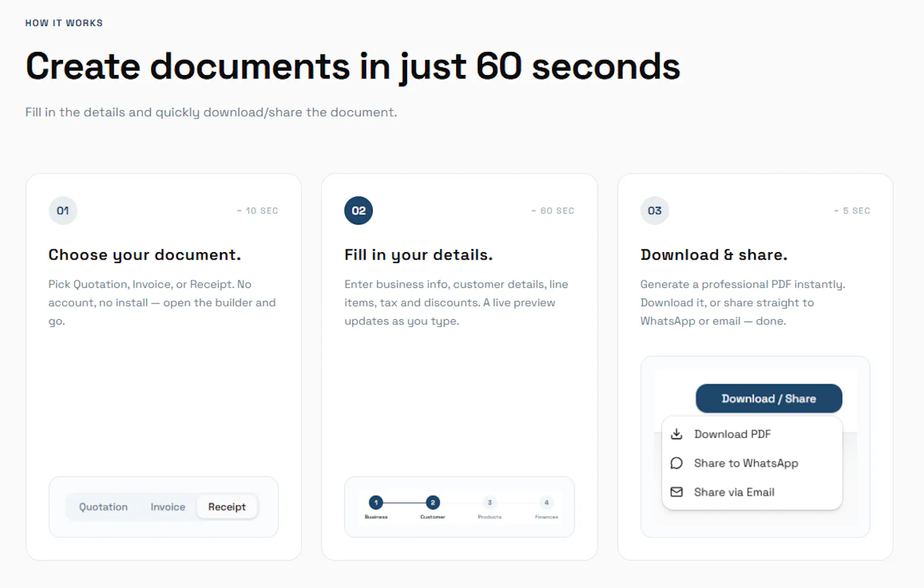Click the 'HOW IT WORKS' label
Viewport: 924px width, 588px height.
click(64, 23)
